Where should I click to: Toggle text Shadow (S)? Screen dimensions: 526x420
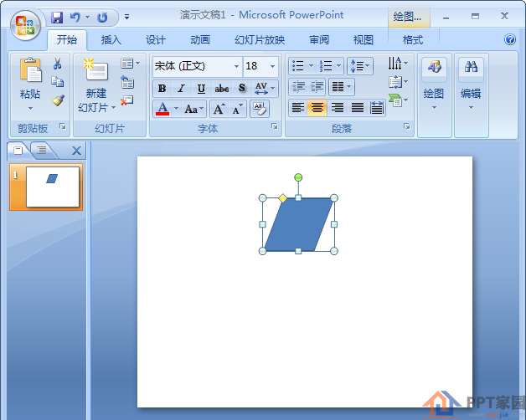point(242,89)
